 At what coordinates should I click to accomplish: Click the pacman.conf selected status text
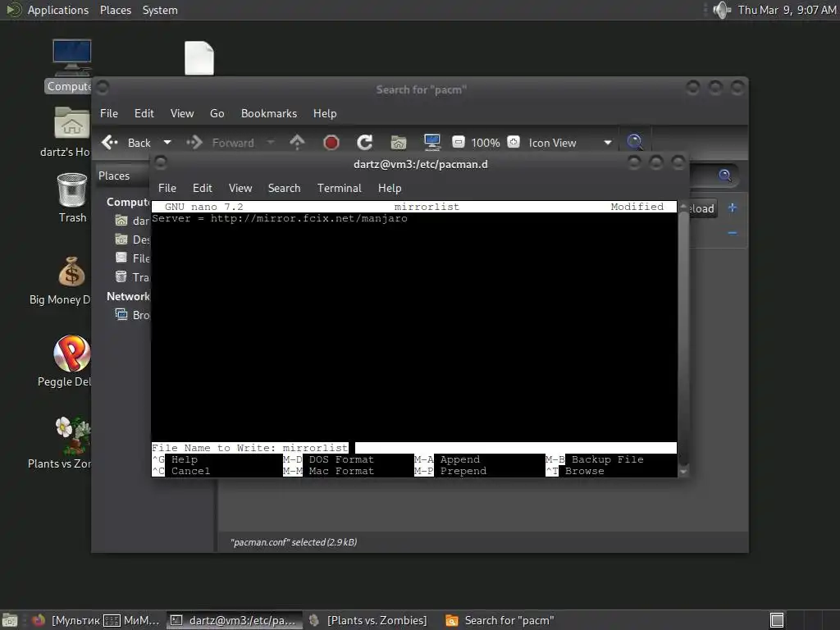point(294,542)
